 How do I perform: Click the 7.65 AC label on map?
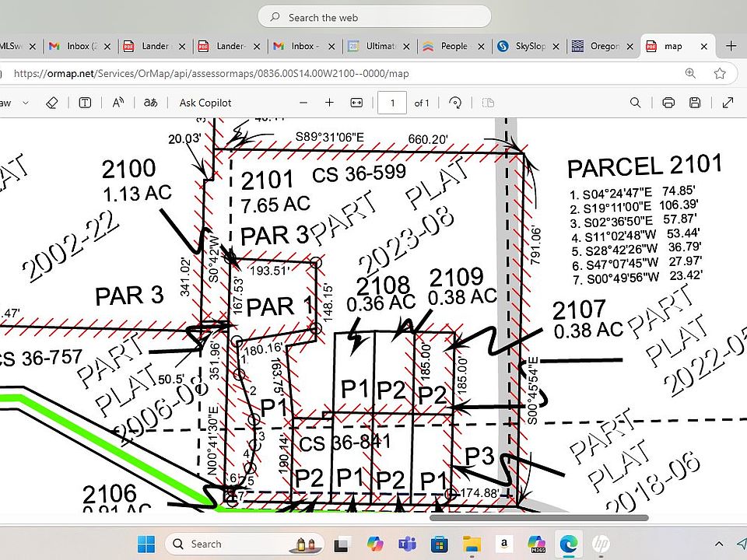coord(276,205)
